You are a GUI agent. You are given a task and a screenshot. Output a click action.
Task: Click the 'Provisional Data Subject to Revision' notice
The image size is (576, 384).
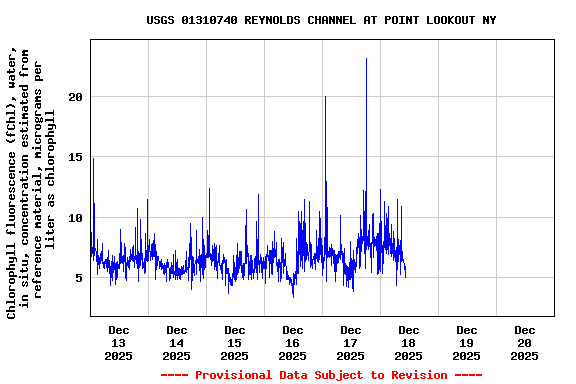pyautogui.click(x=321, y=375)
